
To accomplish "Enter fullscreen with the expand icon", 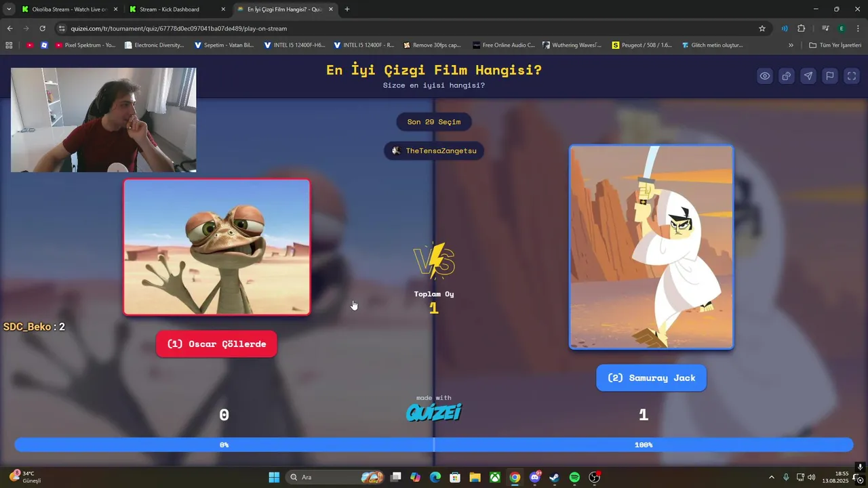I will click(x=851, y=76).
